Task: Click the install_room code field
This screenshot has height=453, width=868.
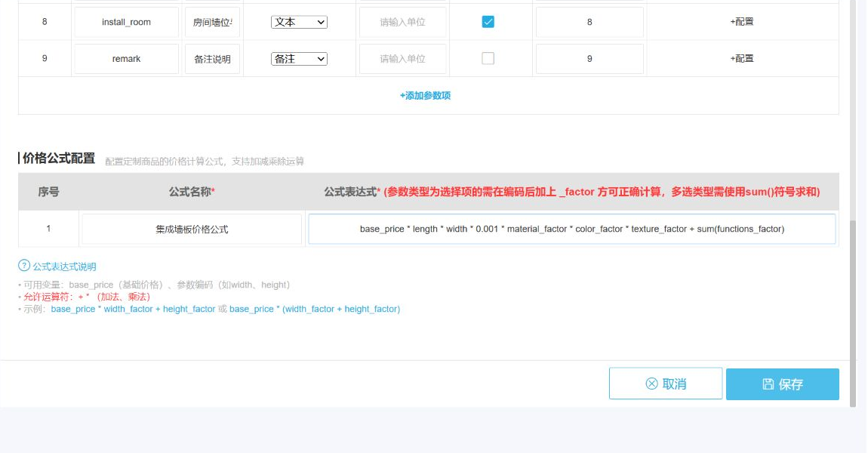Action: coord(126,22)
